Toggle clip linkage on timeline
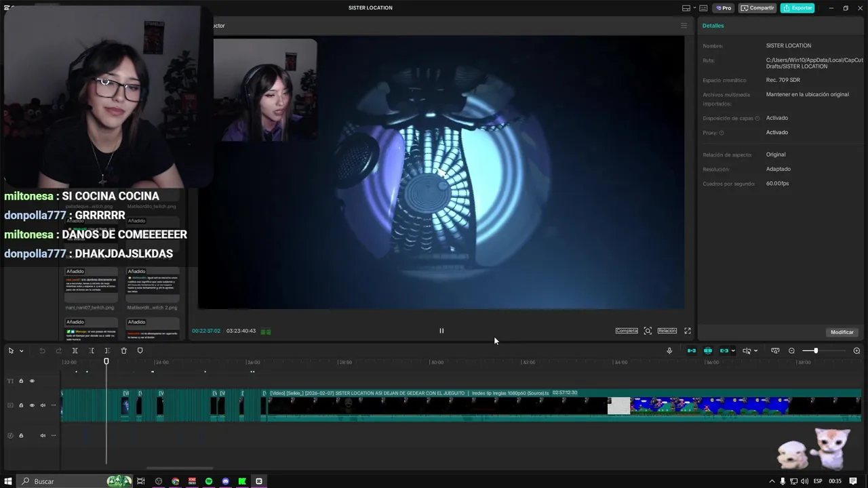The image size is (868, 488). (724, 350)
